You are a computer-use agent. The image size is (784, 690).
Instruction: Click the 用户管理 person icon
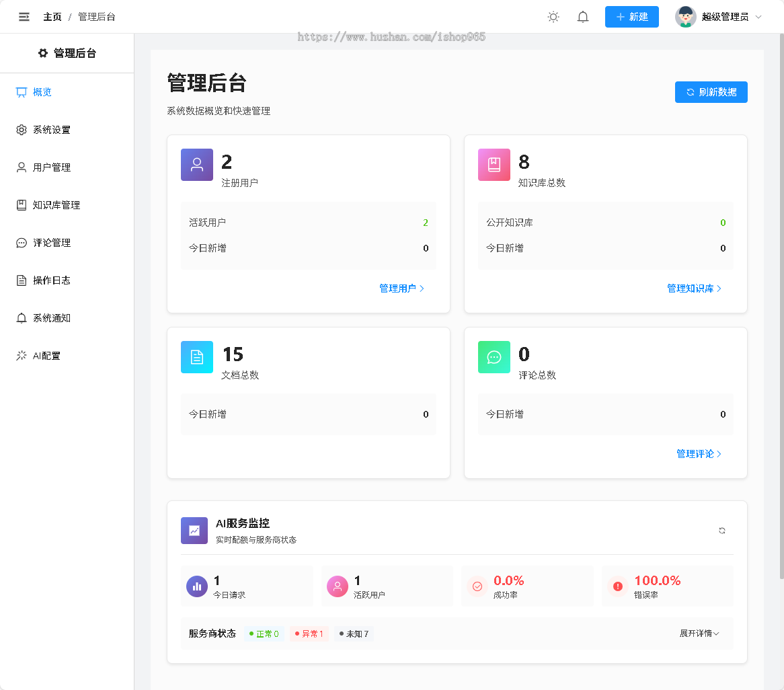(21, 167)
